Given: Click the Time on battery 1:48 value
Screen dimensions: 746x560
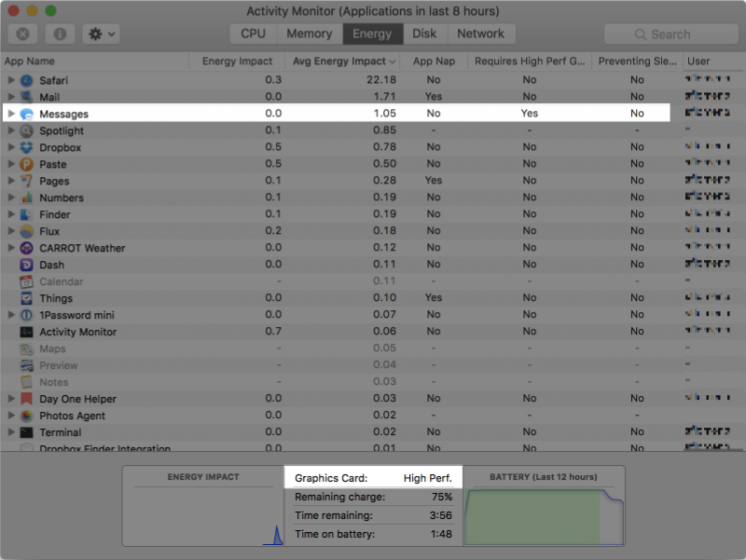Looking at the screenshot, I should coord(441,534).
